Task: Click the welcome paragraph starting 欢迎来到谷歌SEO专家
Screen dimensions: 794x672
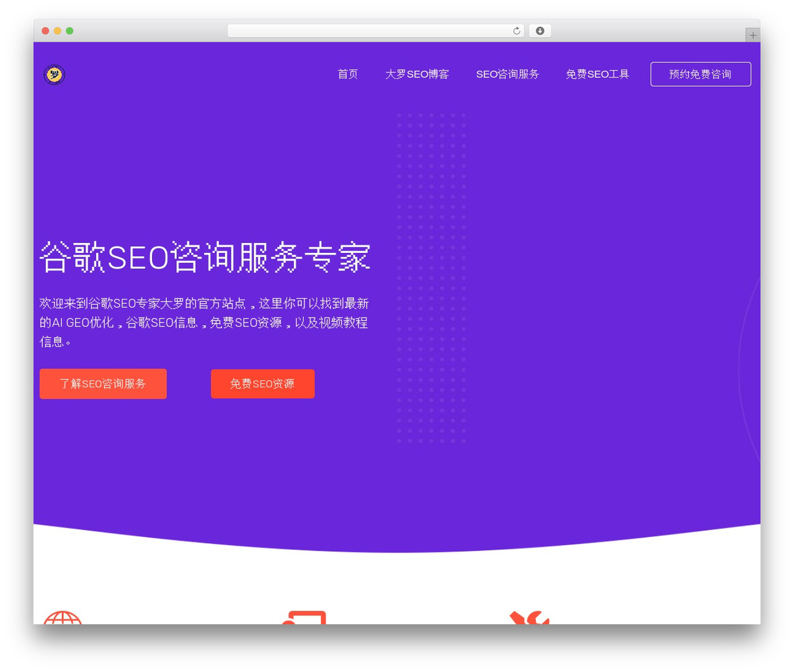Action: point(204,322)
